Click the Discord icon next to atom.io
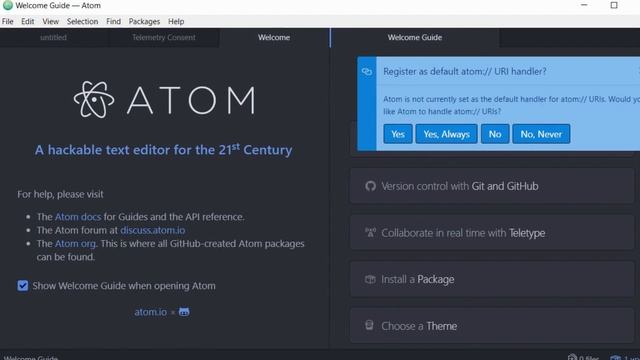The image size is (640, 360). pos(184,312)
